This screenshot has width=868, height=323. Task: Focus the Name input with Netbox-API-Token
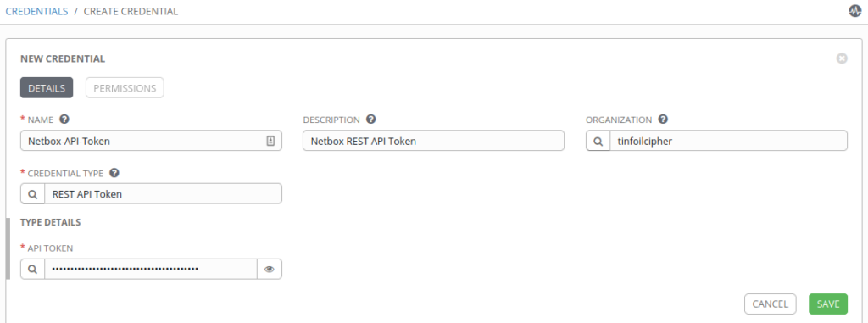point(151,141)
